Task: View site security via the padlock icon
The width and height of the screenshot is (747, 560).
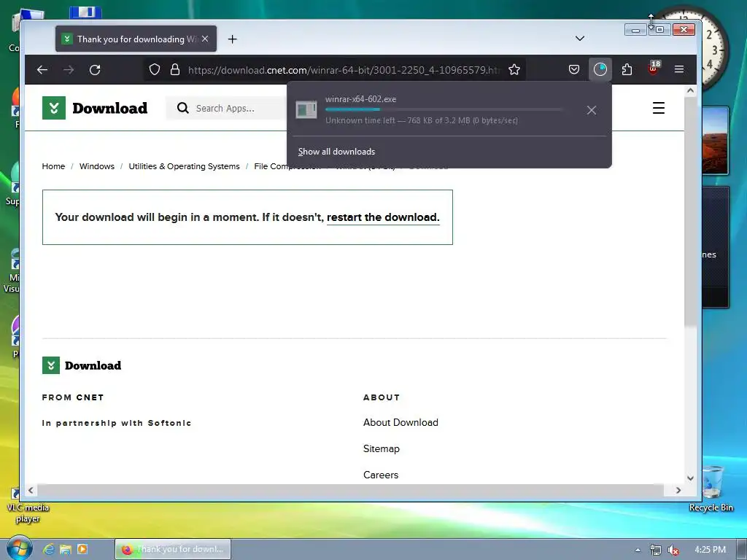Action: click(x=175, y=69)
